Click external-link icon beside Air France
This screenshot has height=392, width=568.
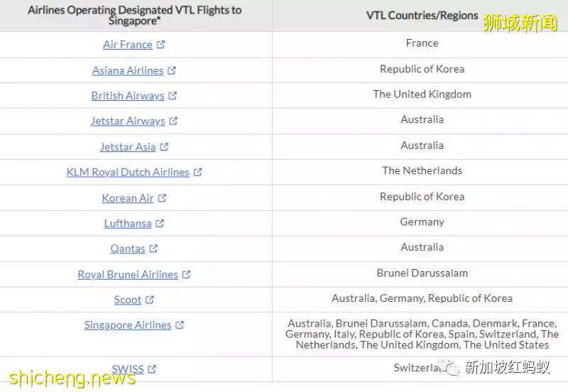[161, 45]
